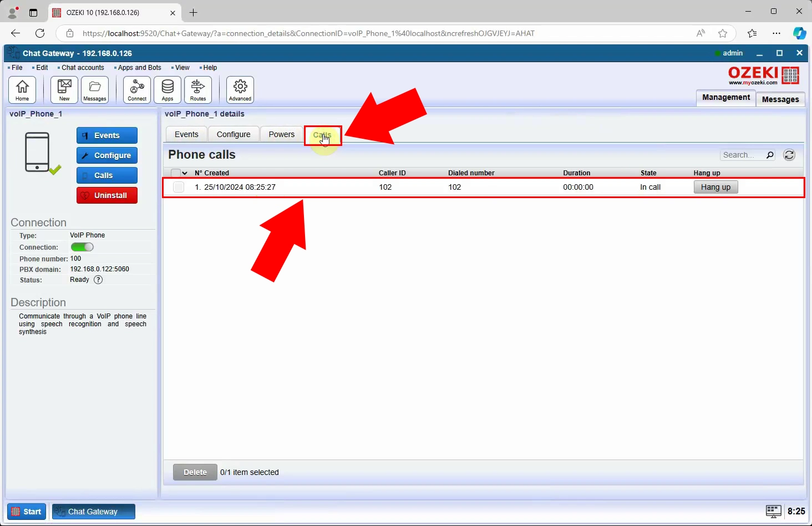Expand the dropdown arrow next to the header checkbox
Screen dimensions: 812x526
pyautogui.click(x=185, y=173)
